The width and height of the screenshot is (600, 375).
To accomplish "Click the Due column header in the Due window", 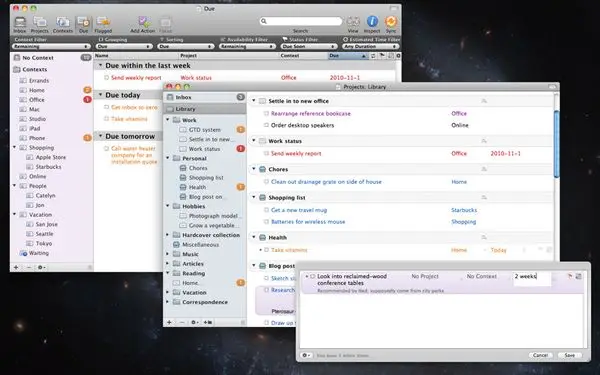I will (x=348, y=56).
